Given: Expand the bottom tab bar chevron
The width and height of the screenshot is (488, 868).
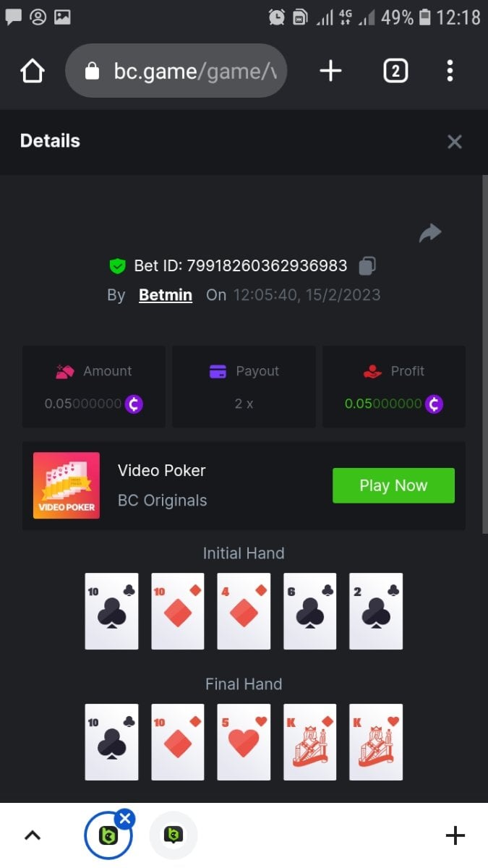Looking at the screenshot, I should coord(32,835).
